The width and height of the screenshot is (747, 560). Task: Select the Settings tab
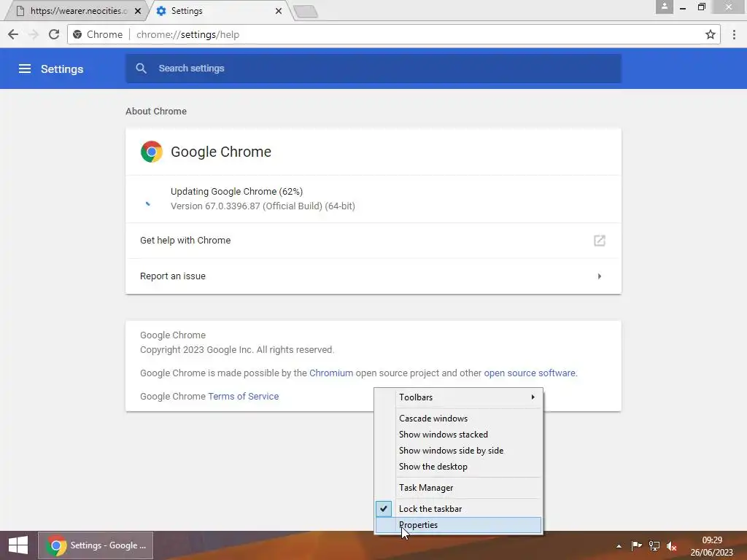coord(219,11)
